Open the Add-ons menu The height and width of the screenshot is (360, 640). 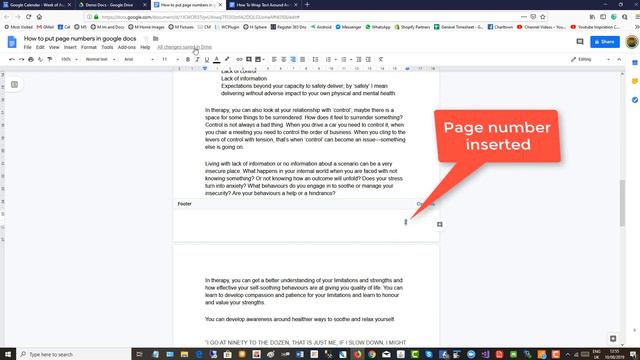[127, 47]
